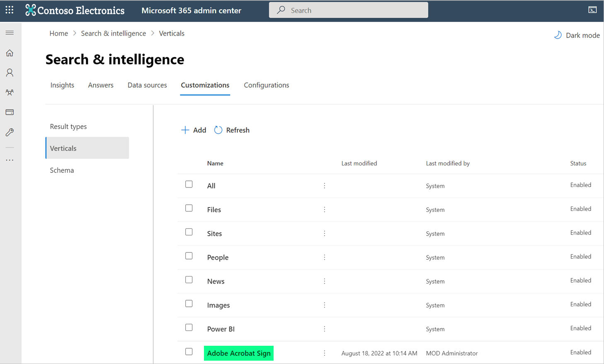Select the Sites row checkbox
604x364 pixels.
pyautogui.click(x=189, y=232)
